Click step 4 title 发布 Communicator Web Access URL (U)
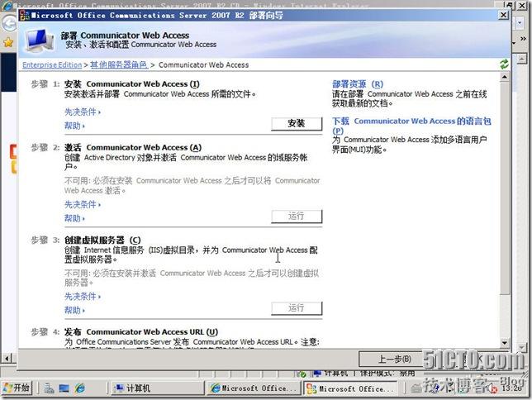 click(141, 331)
